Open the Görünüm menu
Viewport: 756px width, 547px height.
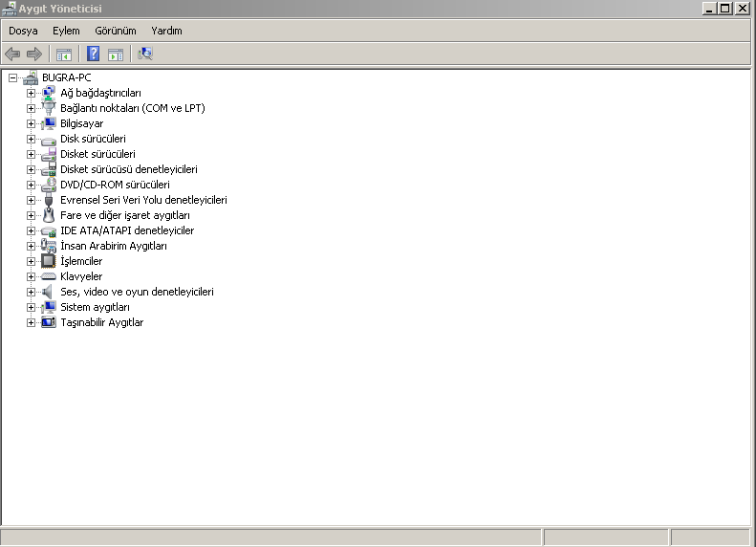click(116, 31)
